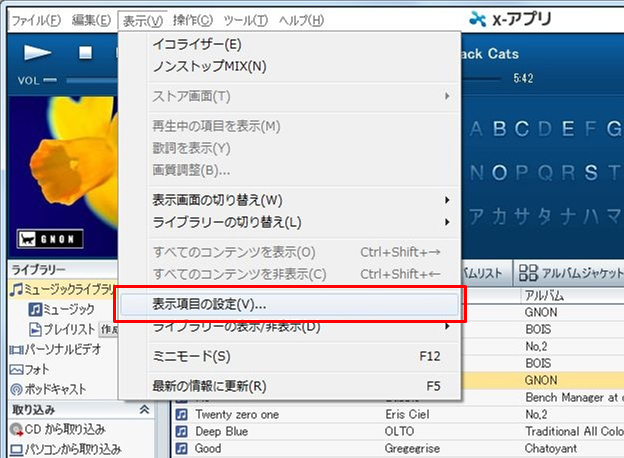The width and height of the screenshot is (624, 458).
Task: Select パソコンから取り込み computer icon
Action: click(16, 449)
